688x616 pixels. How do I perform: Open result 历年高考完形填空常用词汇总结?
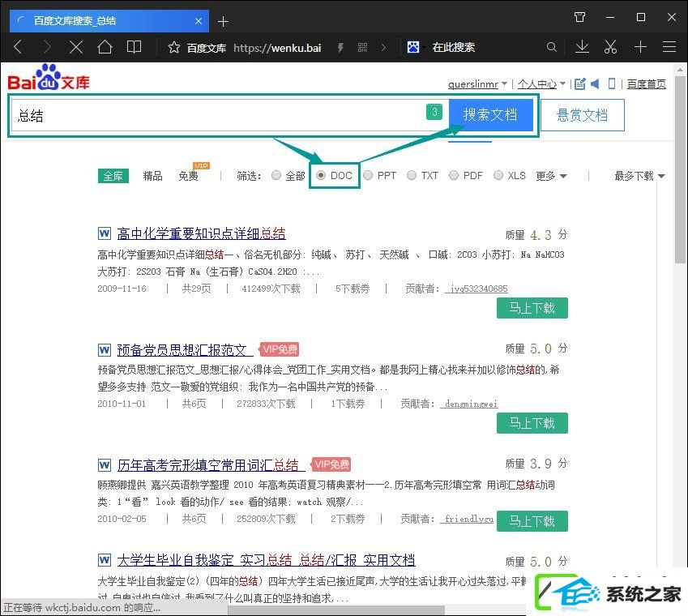[211, 464]
